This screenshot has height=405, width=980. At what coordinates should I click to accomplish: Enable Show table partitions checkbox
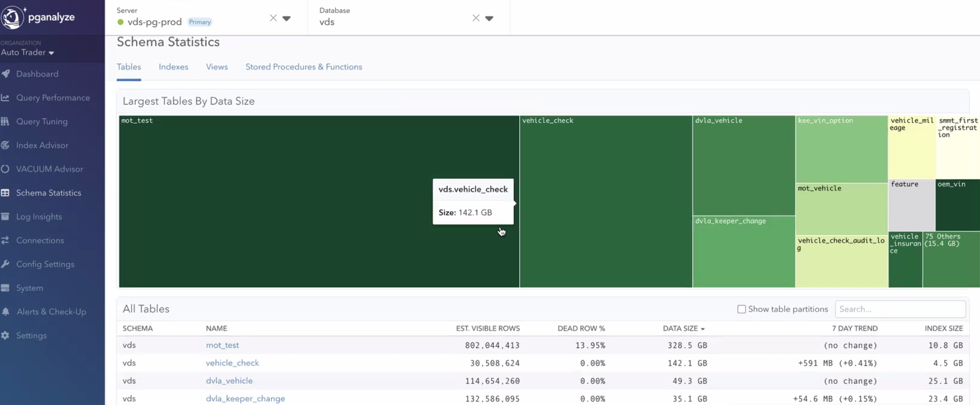(x=742, y=309)
